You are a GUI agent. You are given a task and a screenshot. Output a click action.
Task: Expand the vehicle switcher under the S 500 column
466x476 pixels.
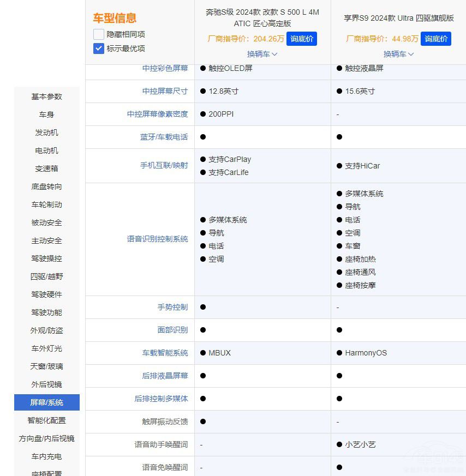262,54
